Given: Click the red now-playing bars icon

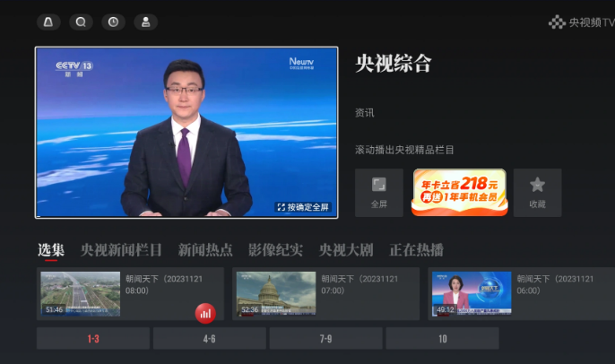Looking at the screenshot, I should [205, 314].
